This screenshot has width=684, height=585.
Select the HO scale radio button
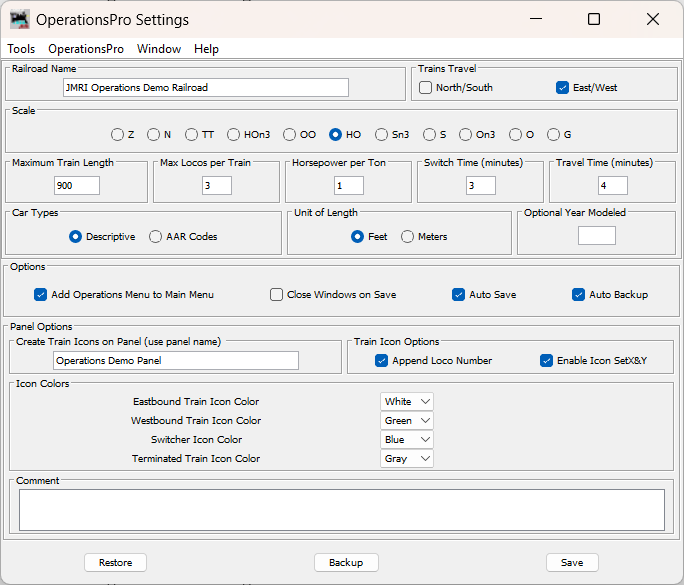tap(335, 134)
